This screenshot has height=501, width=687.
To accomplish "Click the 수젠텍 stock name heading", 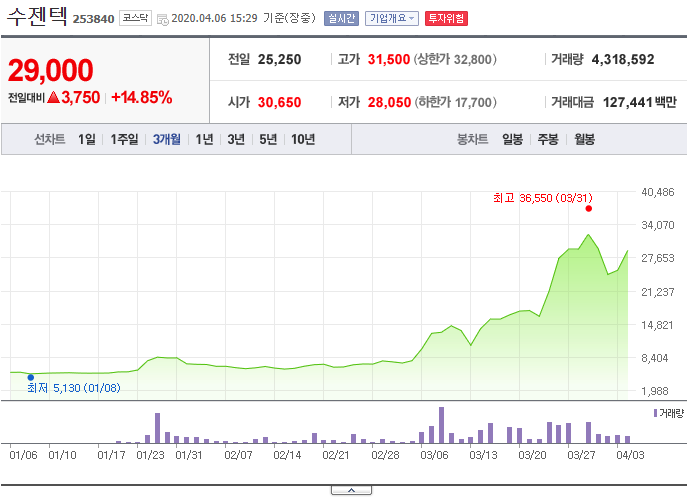I will click(x=37, y=17).
